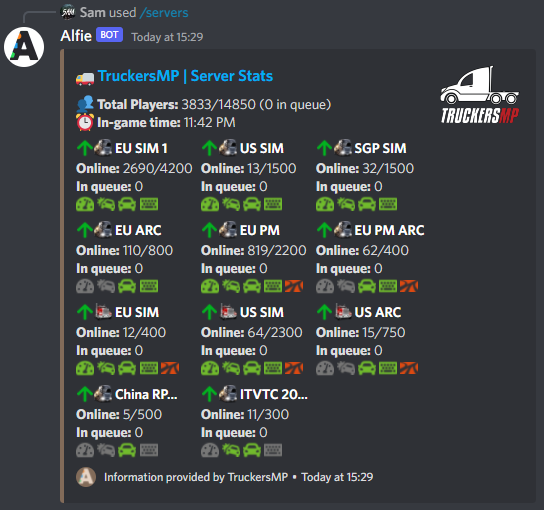Click the /servers slash command link

coord(164,13)
